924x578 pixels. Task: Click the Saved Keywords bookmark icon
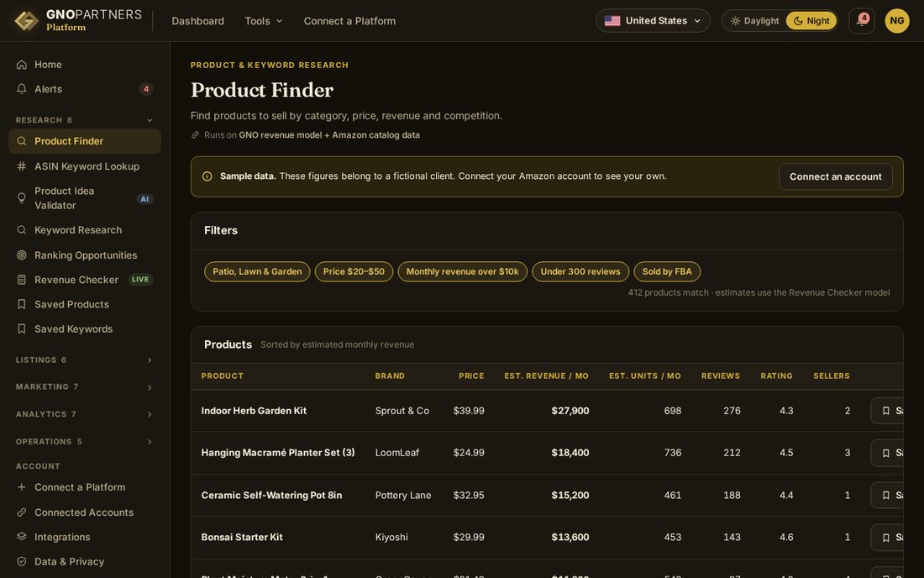tap(22, 329)
